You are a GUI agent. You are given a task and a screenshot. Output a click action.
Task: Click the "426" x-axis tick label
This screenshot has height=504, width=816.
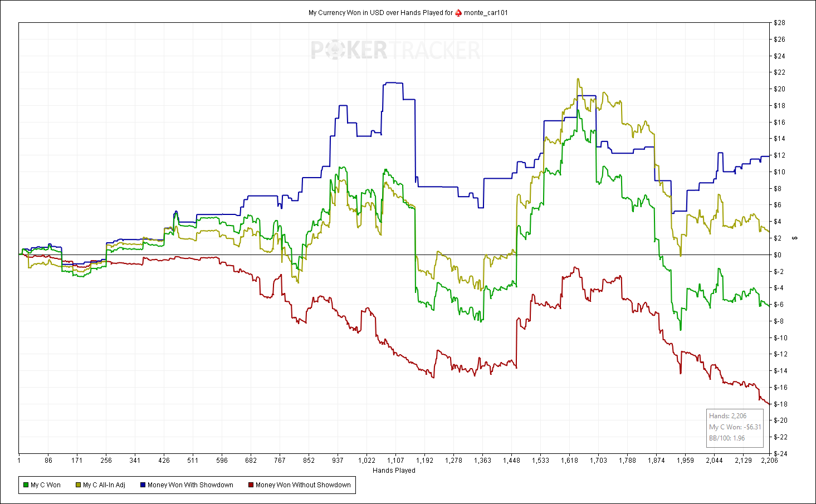pyautogui.click(x=164, y=461)
